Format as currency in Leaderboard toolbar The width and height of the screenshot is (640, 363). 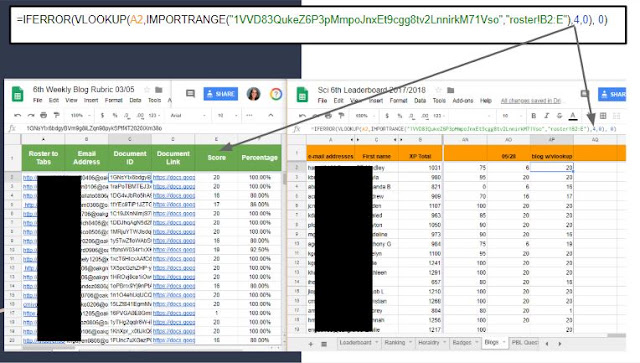point(387,116)
